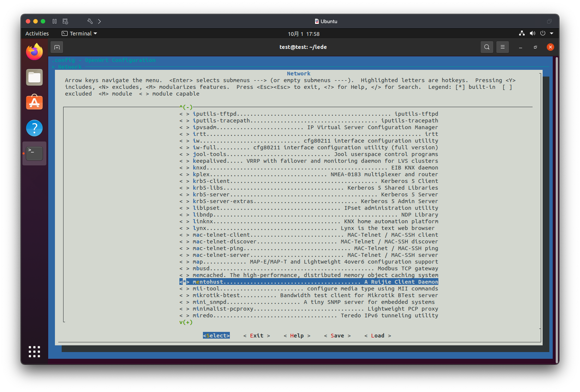Click the volume tray icon

click(532, 33)
